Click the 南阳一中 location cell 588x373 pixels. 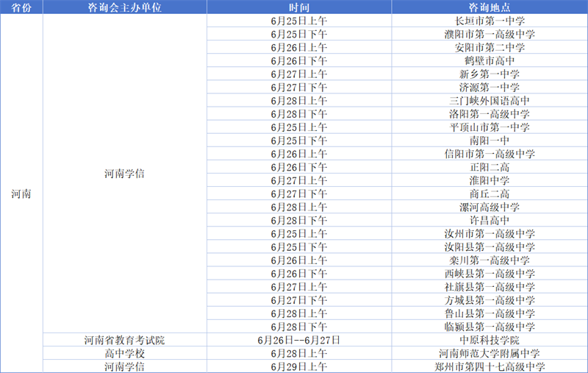490,141
